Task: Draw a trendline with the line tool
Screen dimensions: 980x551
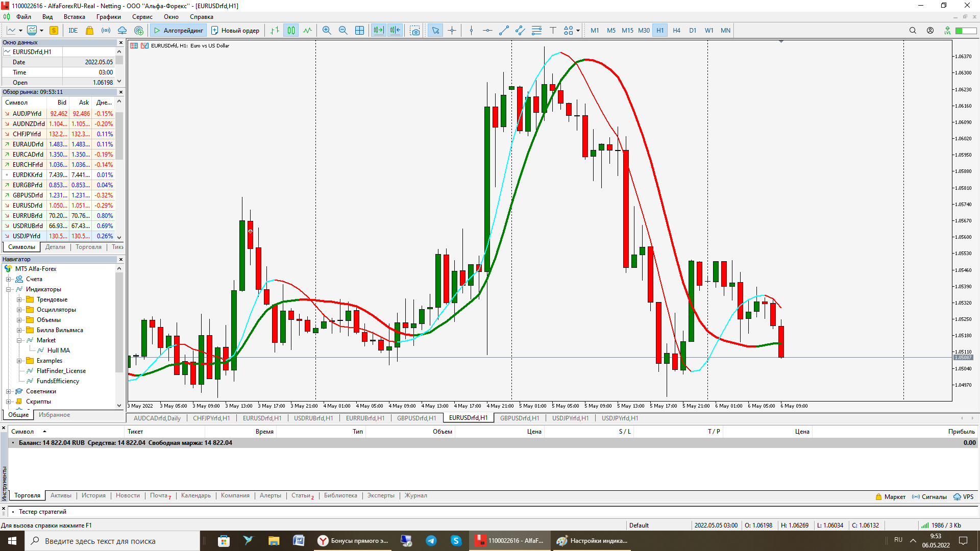Action: [x=504, y=31]
